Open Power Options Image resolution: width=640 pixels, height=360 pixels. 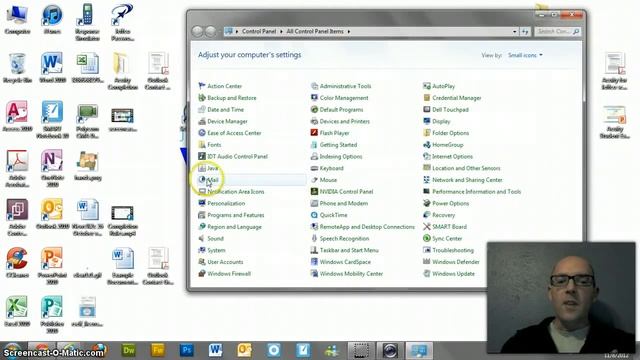(x=450, y=203)
